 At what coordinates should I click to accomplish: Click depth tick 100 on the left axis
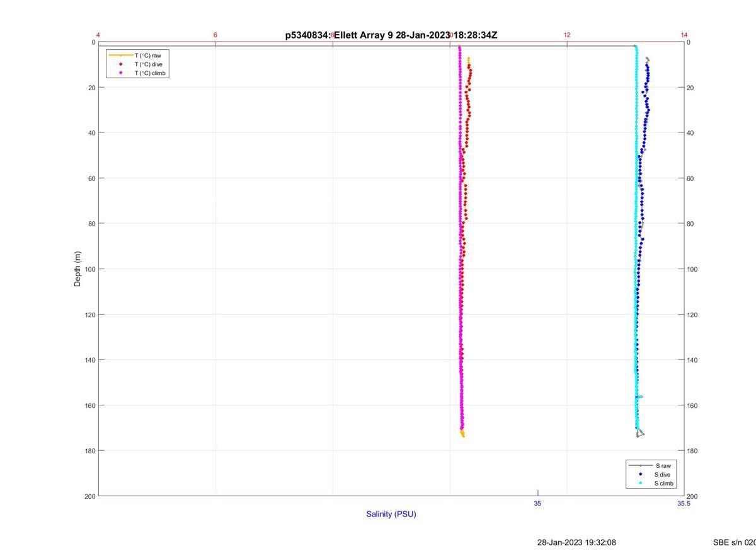click(x=90, y=269)
